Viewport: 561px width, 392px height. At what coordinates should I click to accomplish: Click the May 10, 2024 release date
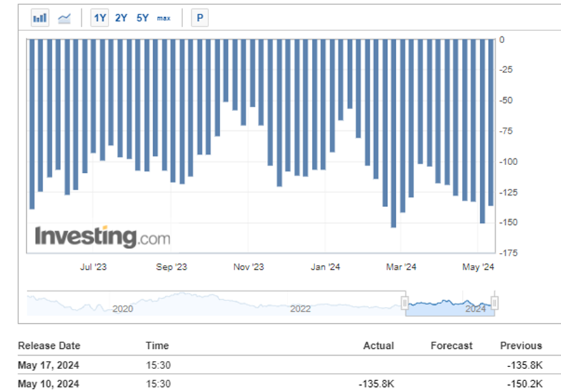coord(48,384)
